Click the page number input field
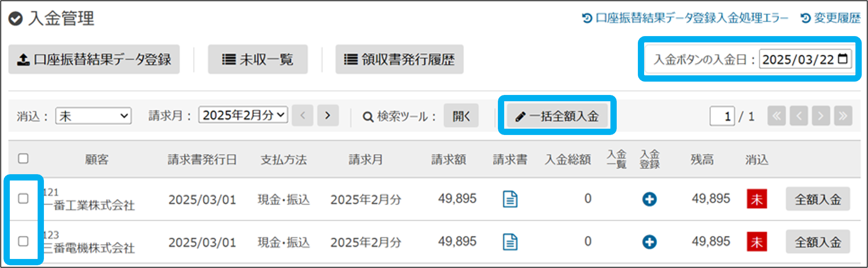Image resolution: width=868 pixels, height=268 pixels. [722, 116]
